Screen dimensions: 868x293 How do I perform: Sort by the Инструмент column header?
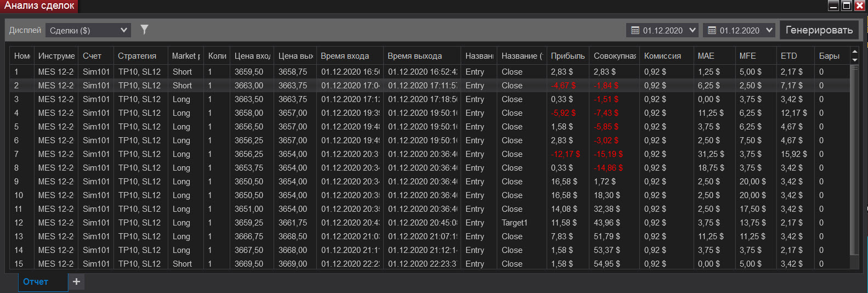point(56,56)
